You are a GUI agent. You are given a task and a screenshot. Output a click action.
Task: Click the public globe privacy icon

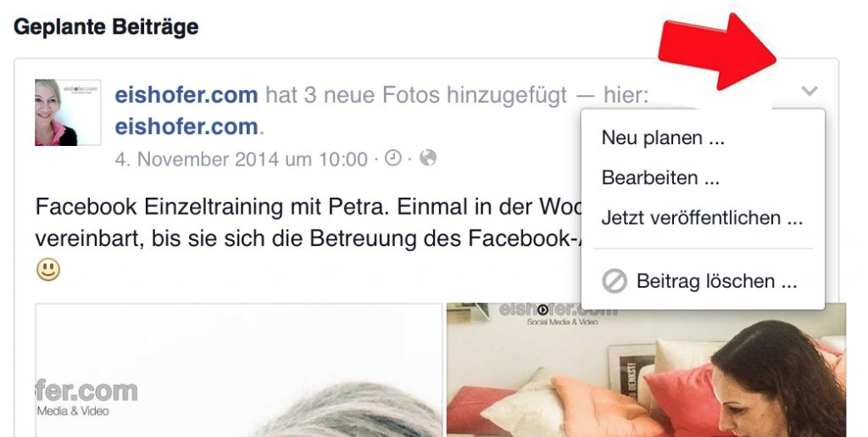[428, 158]
